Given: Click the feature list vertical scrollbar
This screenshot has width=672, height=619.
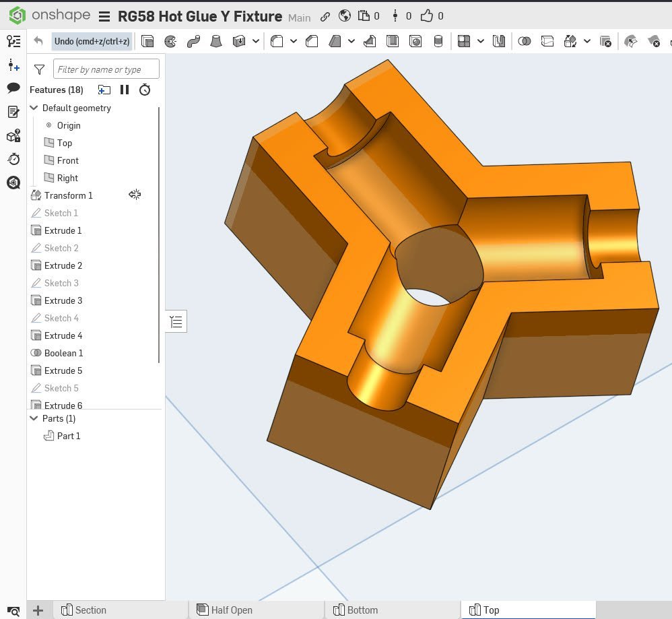Looking at the screenshot, I should [160, 236].
